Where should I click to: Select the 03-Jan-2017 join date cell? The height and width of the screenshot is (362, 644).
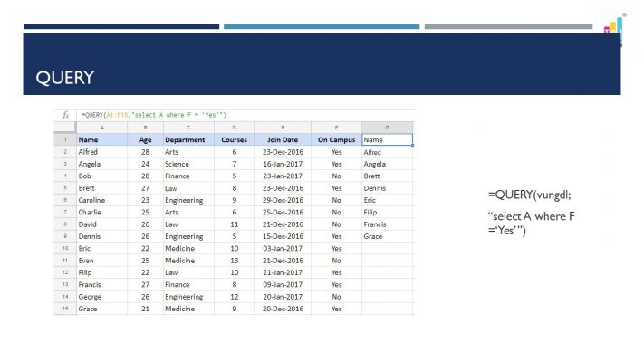click(x=283, y=248)
